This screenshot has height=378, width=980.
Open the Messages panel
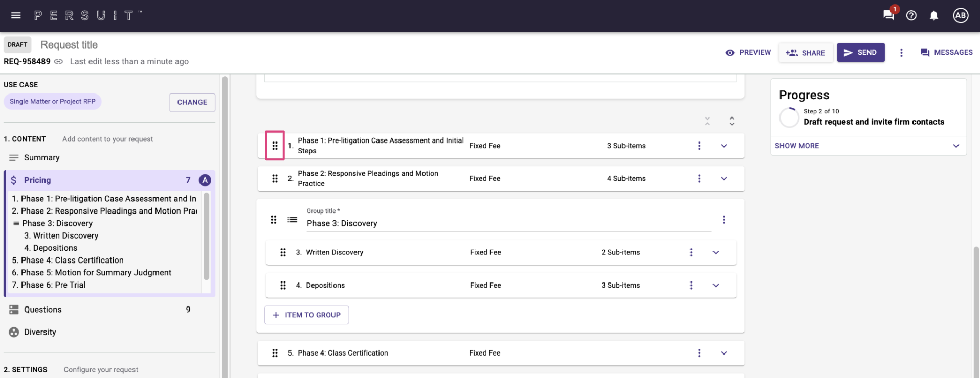[x=946, y=53]
